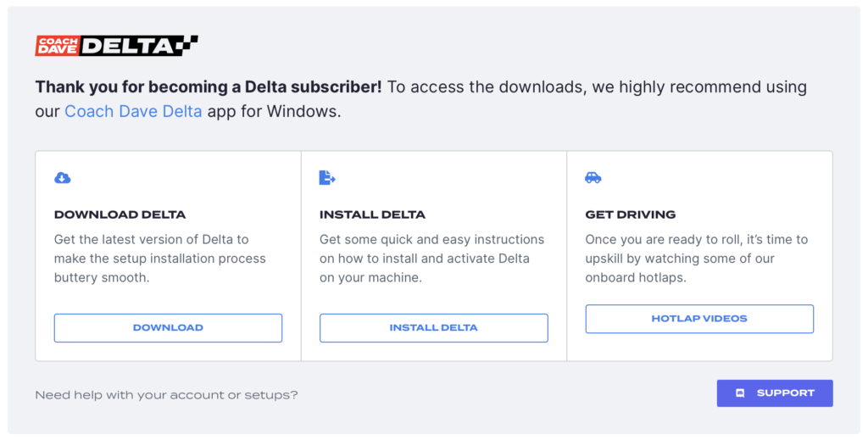
Task: Open Hotlap Videos
Action: point(699,319)
